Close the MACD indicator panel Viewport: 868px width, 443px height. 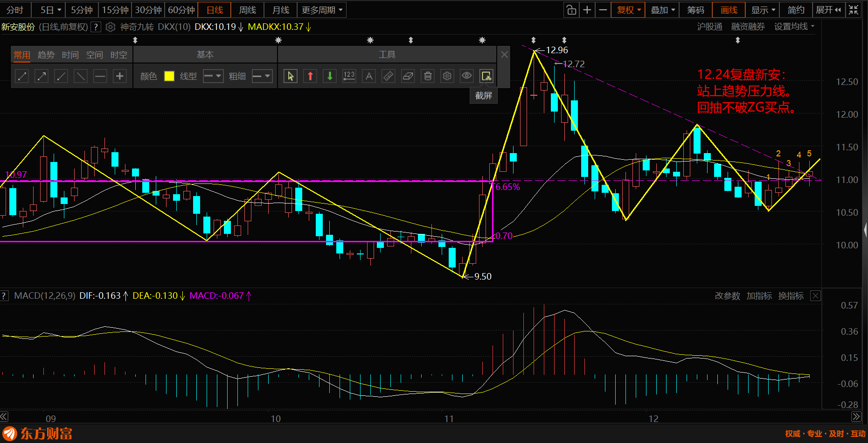[x=815, y=296]
